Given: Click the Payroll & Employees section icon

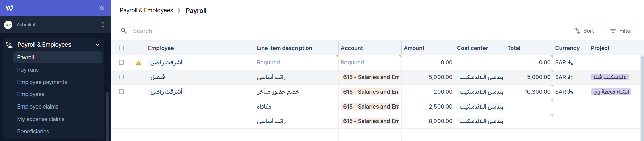Looking at the screenshot, I should [9, 45].
